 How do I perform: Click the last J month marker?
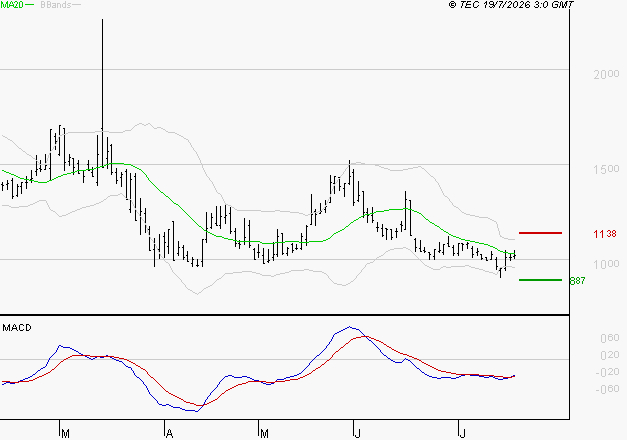click(463, 434)
